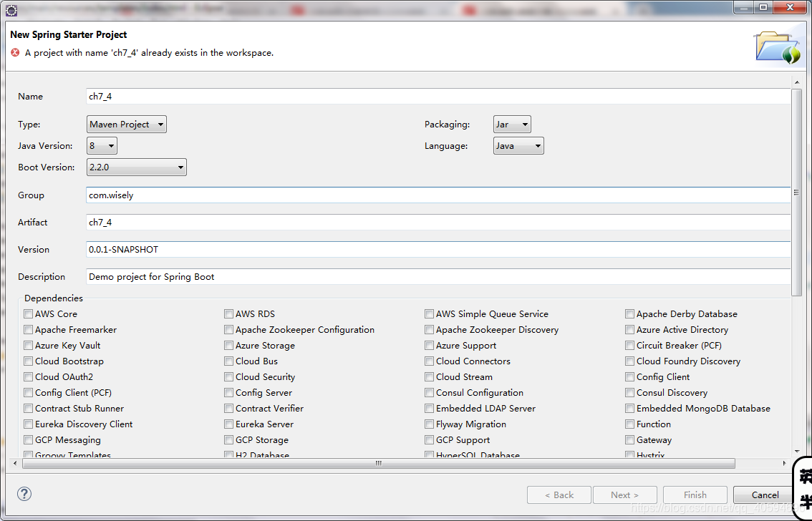The height and width of the screenshot is (521, 812).
Task: Enable the AWS Core dependency
Action: [x=28, y=313]
